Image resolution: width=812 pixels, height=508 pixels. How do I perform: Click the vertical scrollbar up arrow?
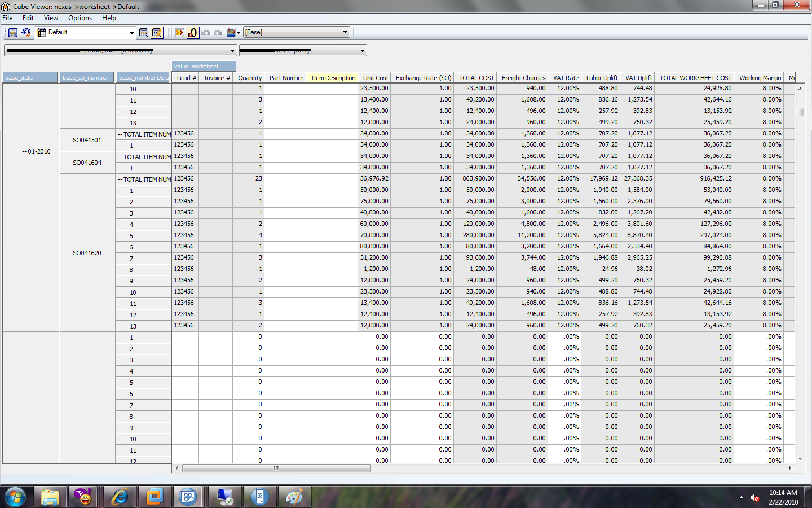coord(800,89)
